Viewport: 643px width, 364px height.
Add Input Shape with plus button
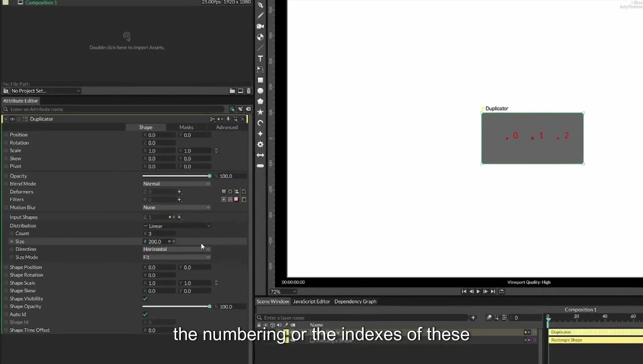click(x=180, y=217)
